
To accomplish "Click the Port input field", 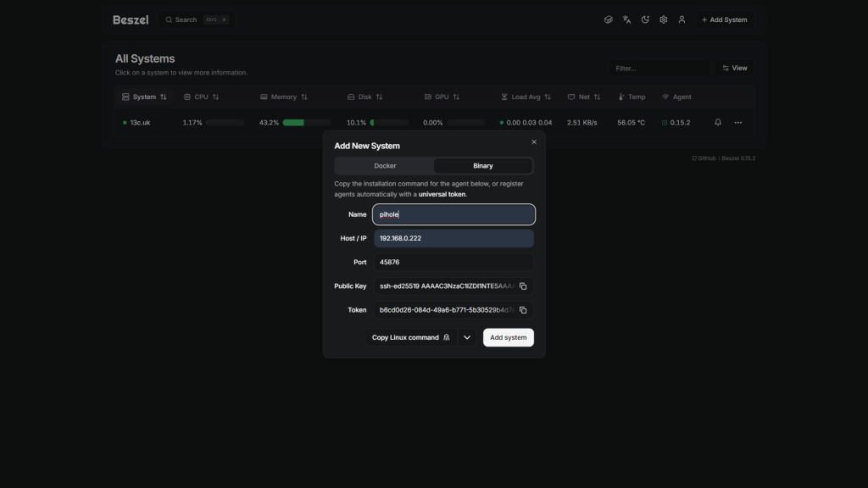I will tap(453, 263).
